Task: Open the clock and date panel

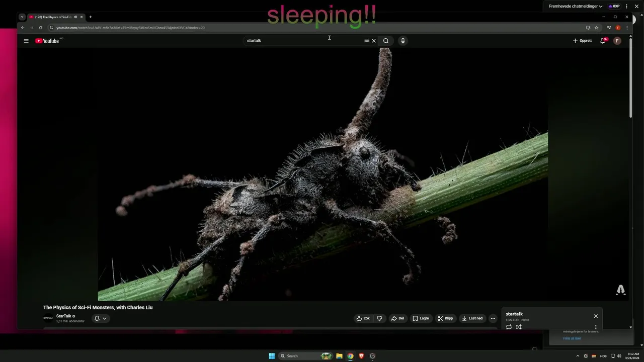Action: pos(633,356)
